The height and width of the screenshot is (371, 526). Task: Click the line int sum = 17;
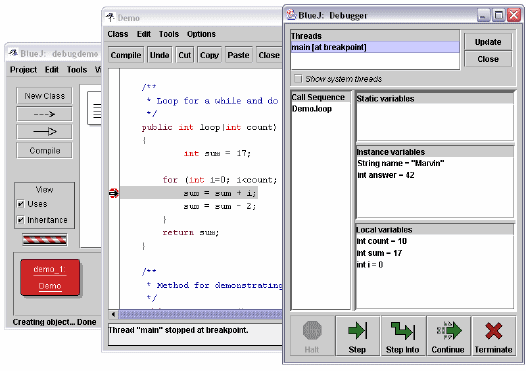pos(217,153)
